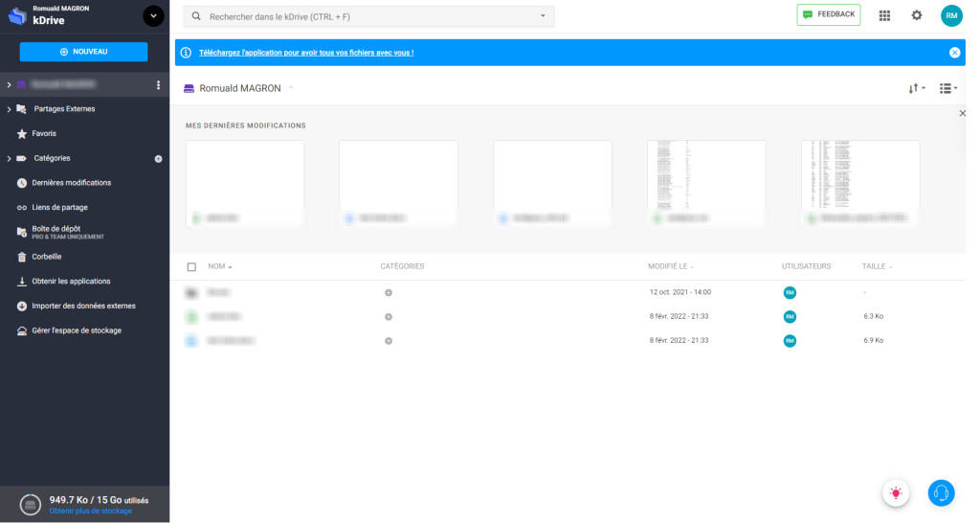Click the kDrive logo icon
The image size is (980, 523).
[17, 16]
